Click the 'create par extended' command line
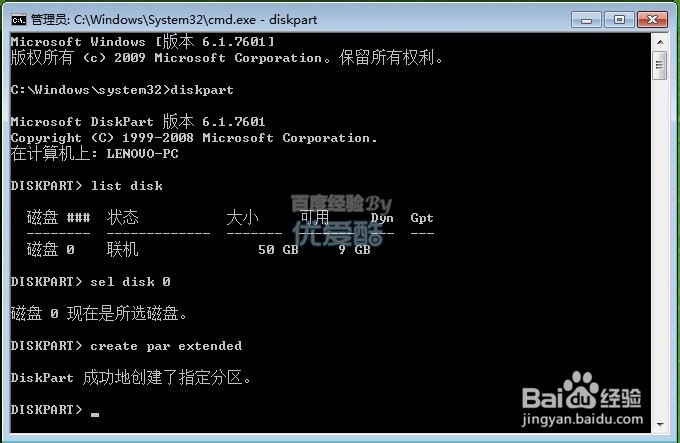The width and height of the screenshot is (680, 443). tap(127, 346)
